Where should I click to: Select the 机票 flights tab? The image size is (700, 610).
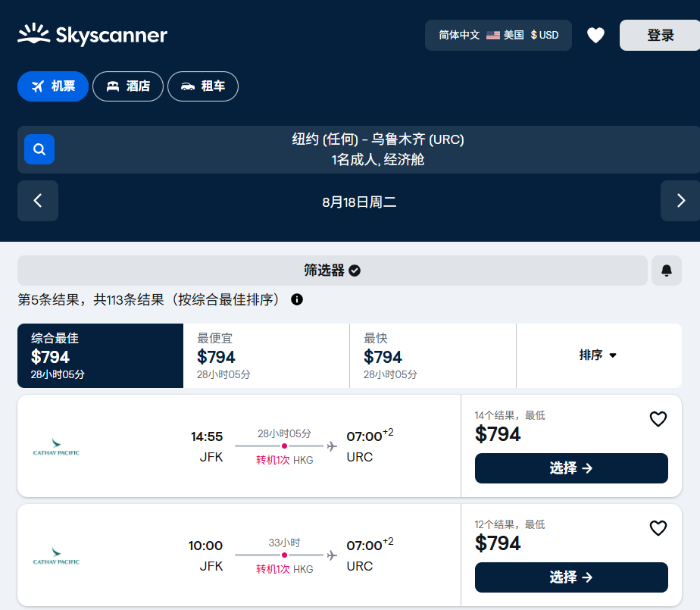pos(53,86)
